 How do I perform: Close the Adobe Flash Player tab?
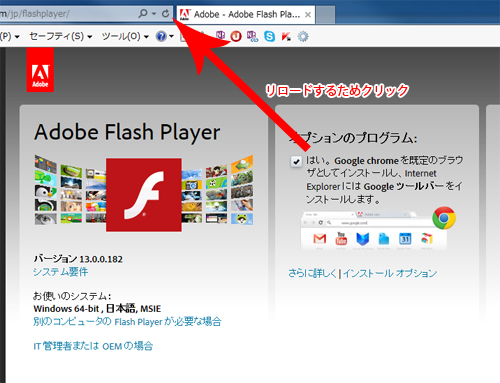(x=308, y=15)
